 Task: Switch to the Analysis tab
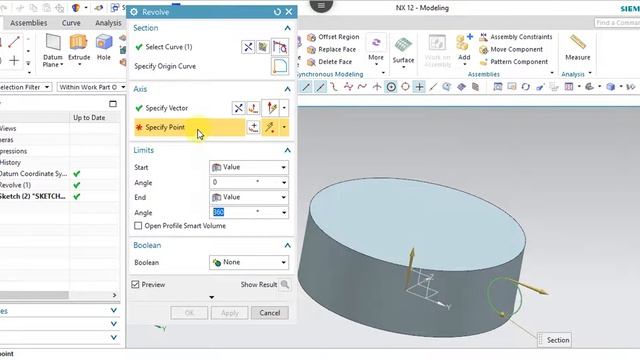coord(108,23)
